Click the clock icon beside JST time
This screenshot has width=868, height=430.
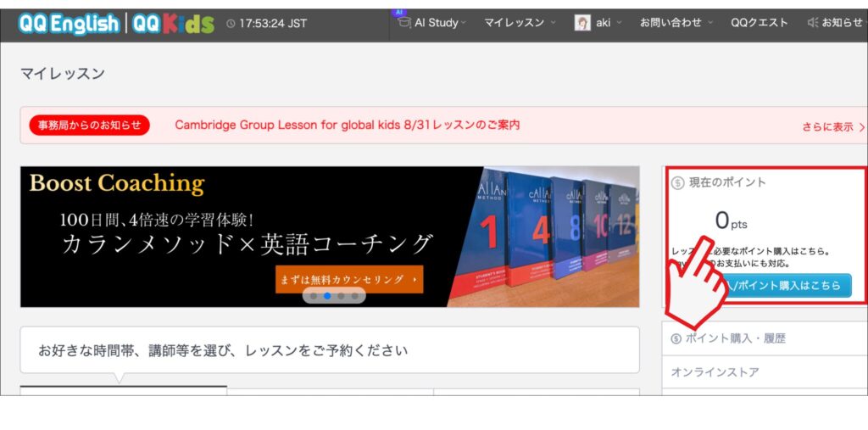tap(231, 24)
